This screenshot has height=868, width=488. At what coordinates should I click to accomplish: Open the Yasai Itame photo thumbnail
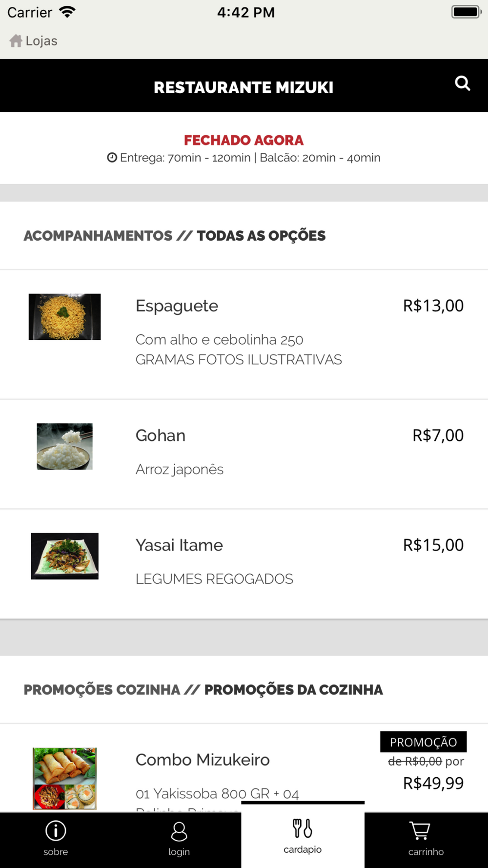[x=64, y=556]
